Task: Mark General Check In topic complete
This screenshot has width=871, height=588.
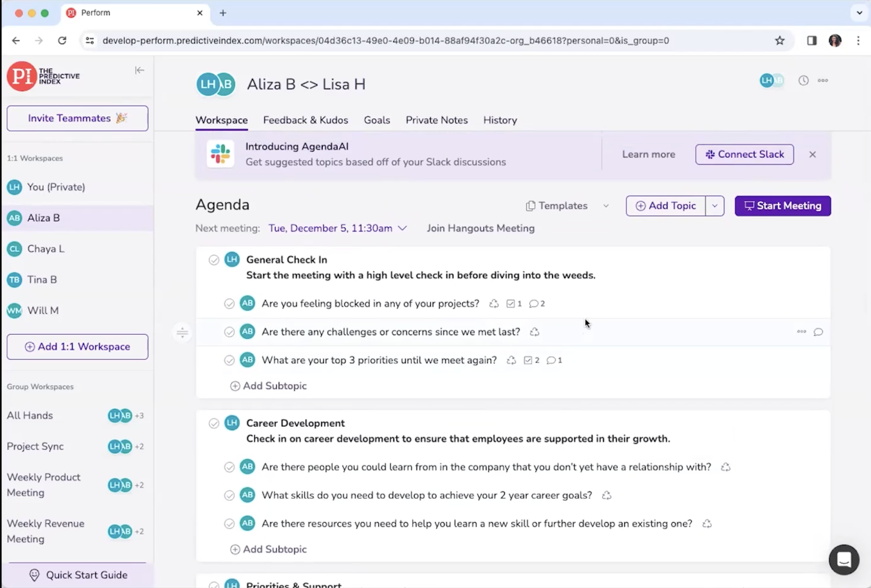Action: pyautogui.click(x=214, y=260)
